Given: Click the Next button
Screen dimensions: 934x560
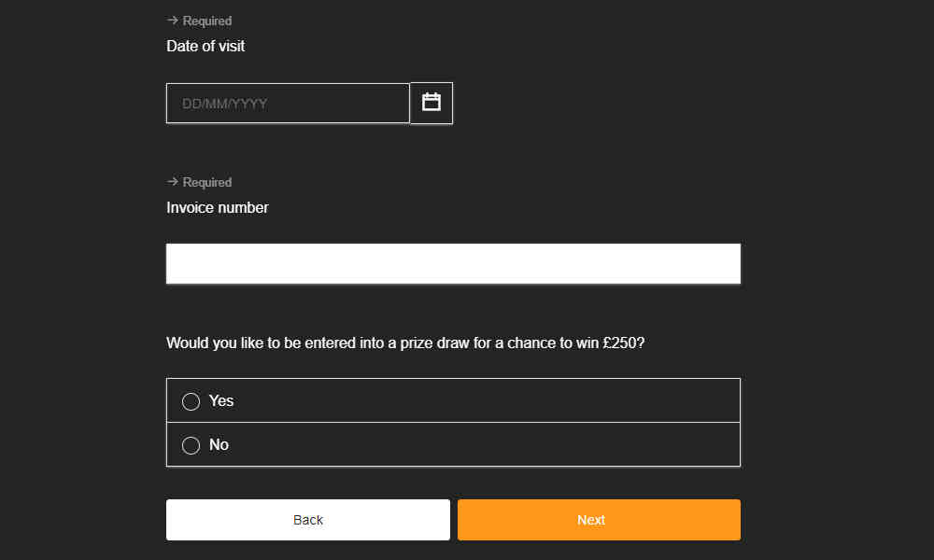Looking at the screenshot, I should tap(599, 520).
